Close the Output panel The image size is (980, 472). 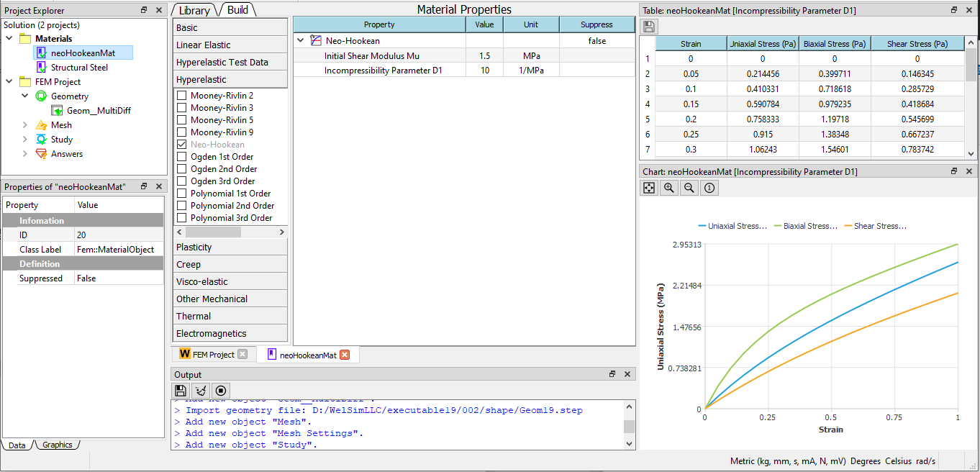point(627,374)
